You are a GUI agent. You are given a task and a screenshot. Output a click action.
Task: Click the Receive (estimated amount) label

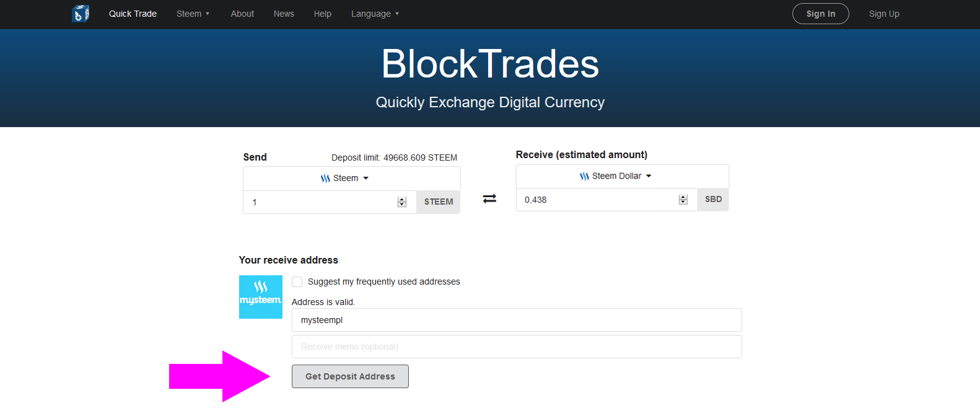[x=582, y=154]
